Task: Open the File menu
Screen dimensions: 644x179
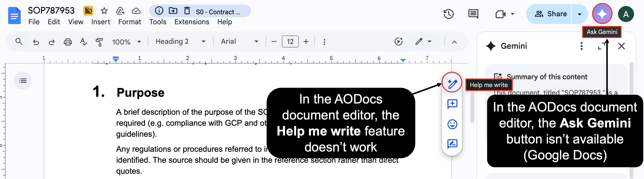Action: click(34, 22)
